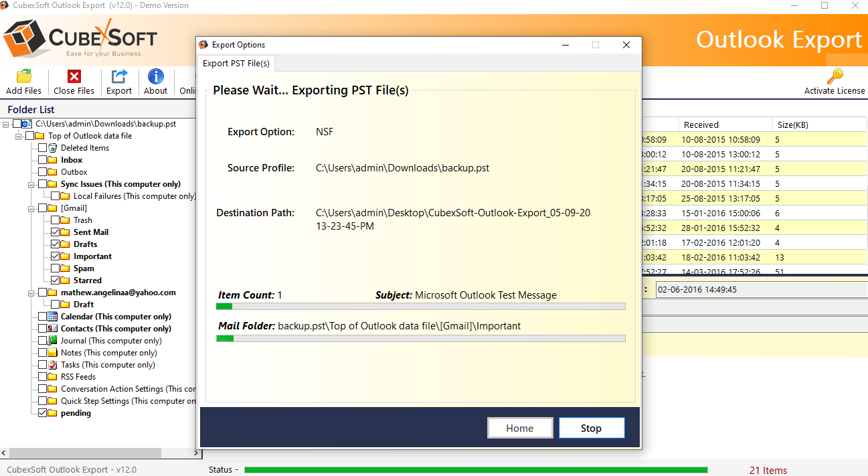The height and width of the screenshot is (476, 868).
Task: Click the Received cell 25-08-2015 13:17:05
Action: click(x=721, y=199)
